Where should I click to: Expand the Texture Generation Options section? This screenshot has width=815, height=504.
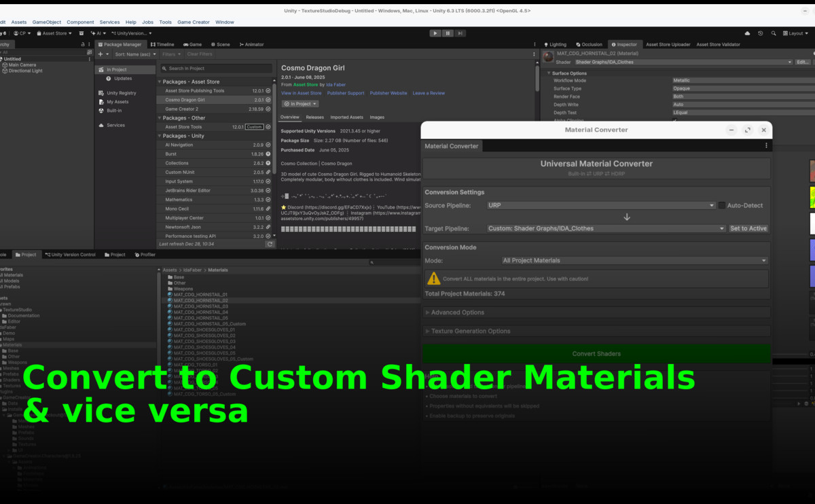[596, 331]
